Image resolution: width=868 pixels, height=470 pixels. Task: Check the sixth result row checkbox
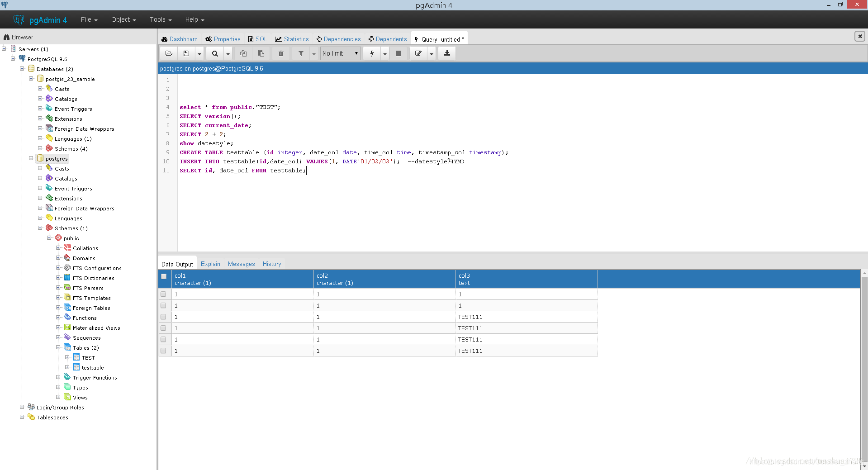(x=163, y=351)
